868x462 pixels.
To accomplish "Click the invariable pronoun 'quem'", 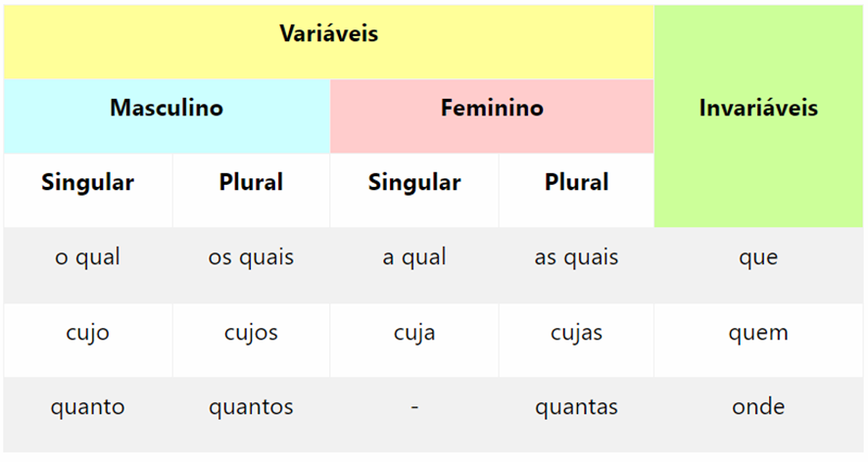I will click(x=758, y=333).
